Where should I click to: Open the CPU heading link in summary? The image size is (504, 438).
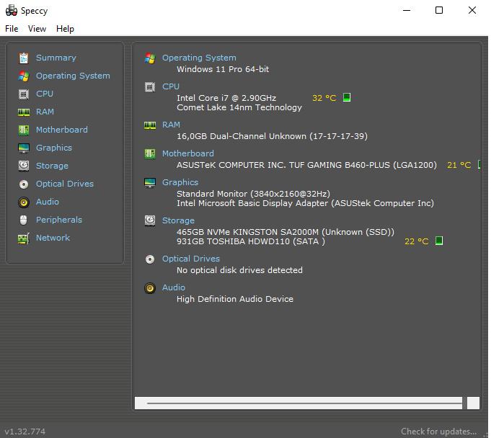[171, 86]
